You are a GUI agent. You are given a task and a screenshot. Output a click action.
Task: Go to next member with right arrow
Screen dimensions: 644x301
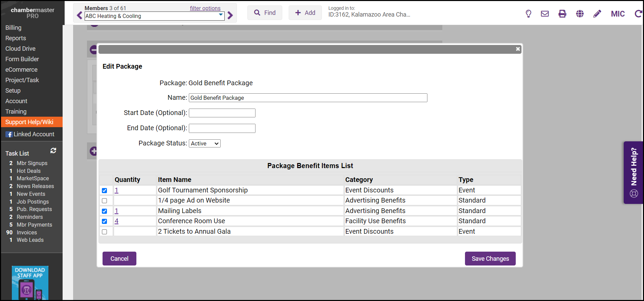coord(230,16)
